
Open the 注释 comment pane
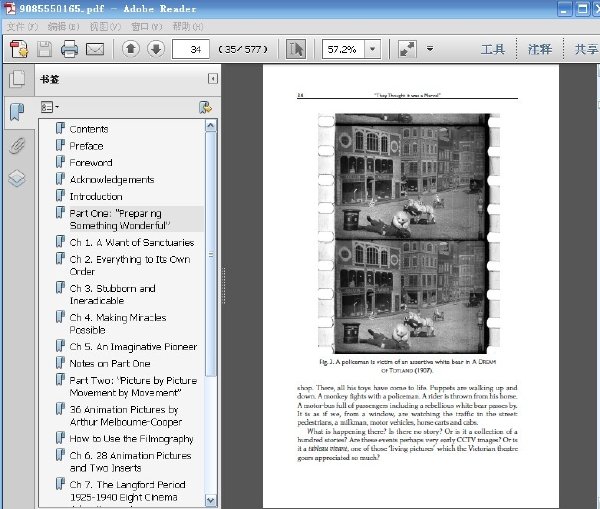540,49
